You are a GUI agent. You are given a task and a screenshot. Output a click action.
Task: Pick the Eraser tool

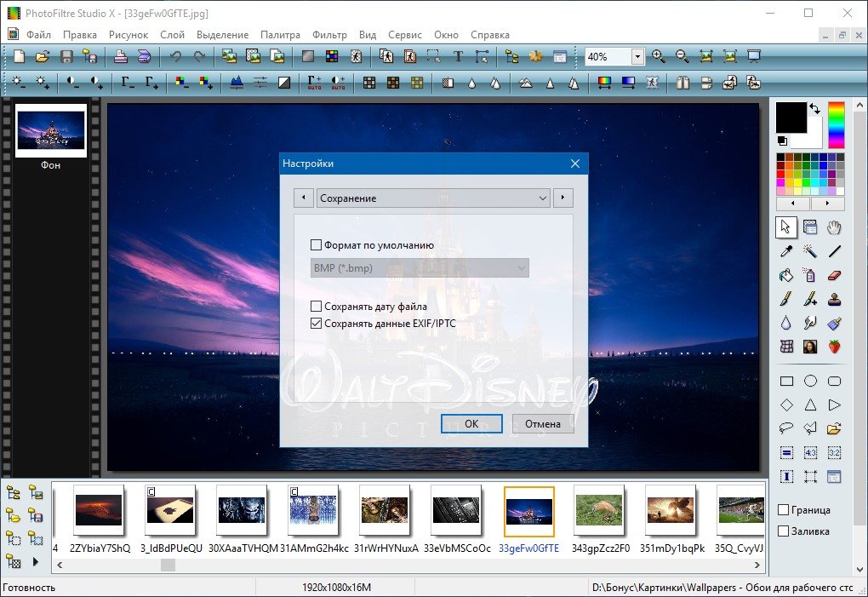(834, 275)
